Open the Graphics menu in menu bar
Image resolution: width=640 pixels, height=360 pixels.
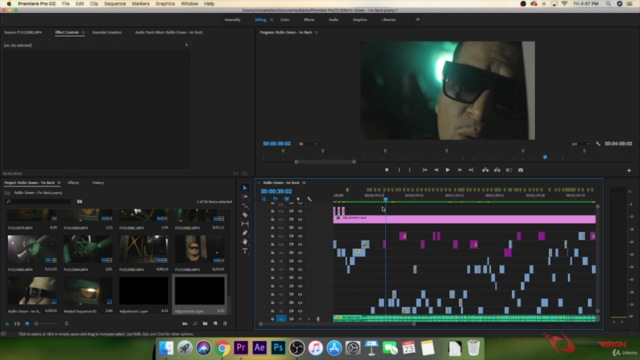(165, 4)
